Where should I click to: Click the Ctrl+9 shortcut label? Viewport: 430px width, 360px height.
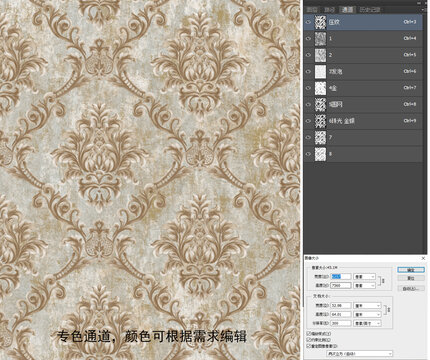click(x=410, y=121)
